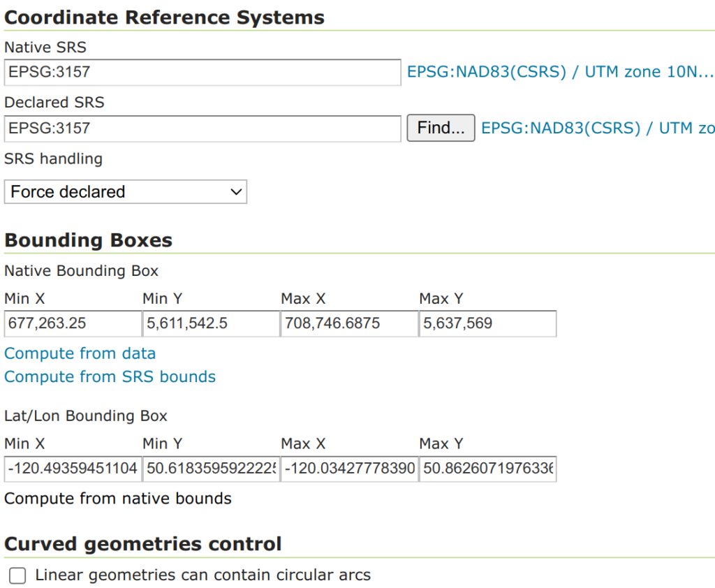The image size is (715, 588).
Task: Focus the Lat/Lon Bounding Box Min Y field
Action: (x=211, y=469)
